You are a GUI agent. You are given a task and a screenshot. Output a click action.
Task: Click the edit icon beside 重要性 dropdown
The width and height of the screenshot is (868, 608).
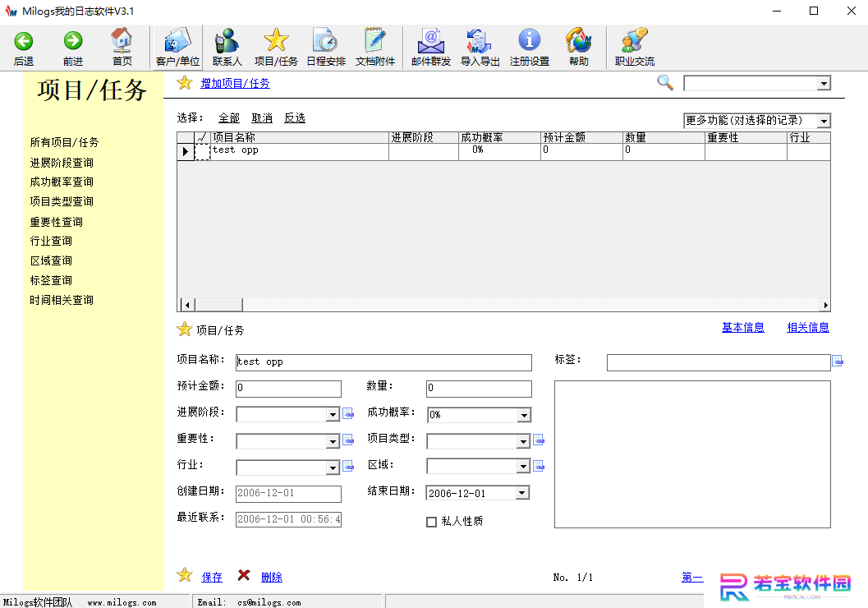pyautogui.click(x=347, y=440)
